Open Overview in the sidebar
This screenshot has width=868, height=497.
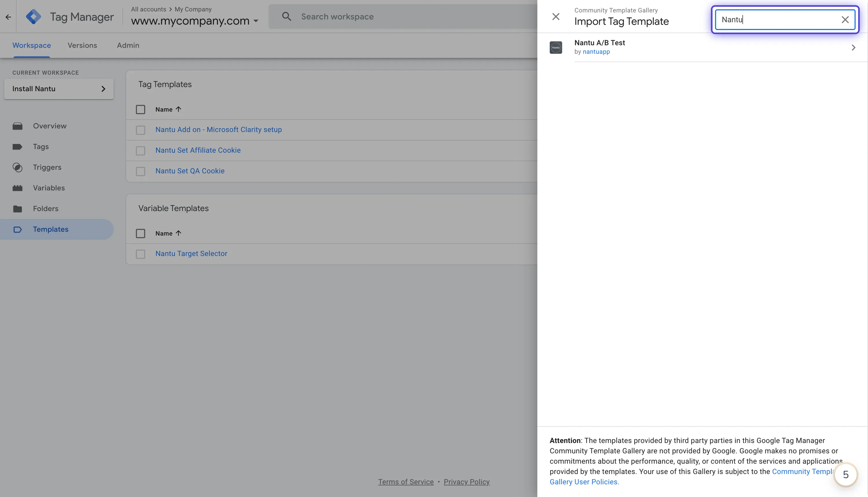[x=50, y=126]
